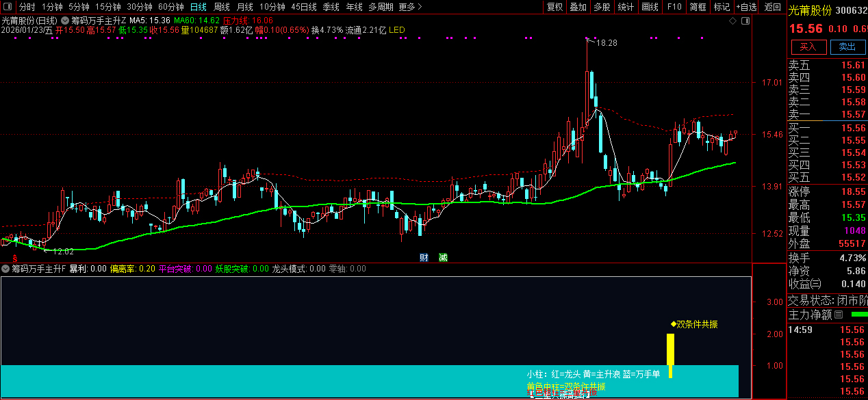Click the red 买入 buy button
868x400 pixels.
808,46
